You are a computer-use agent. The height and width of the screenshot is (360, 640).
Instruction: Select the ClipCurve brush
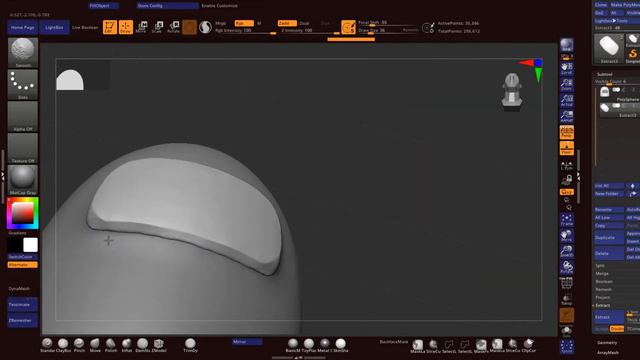[x=529, y=345]
